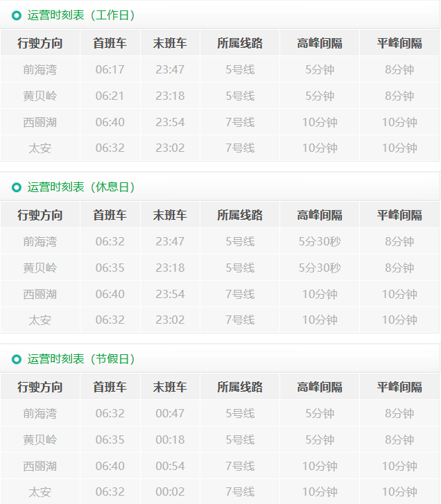Click the 00:02 last train time for 太安
This screenshot has width=441, height=504.
tap(170, 492)
